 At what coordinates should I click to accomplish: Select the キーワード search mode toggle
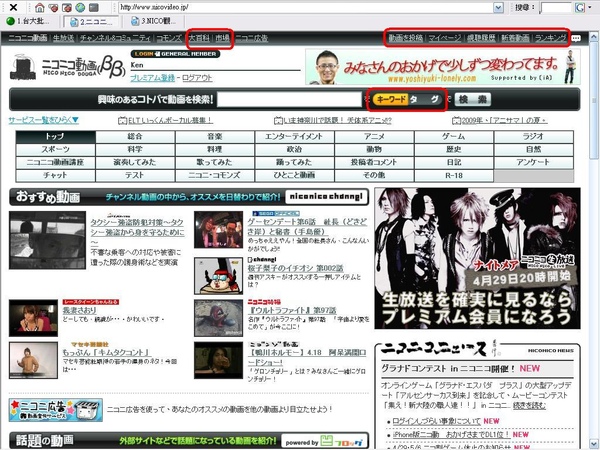click(x=391, y=99)
